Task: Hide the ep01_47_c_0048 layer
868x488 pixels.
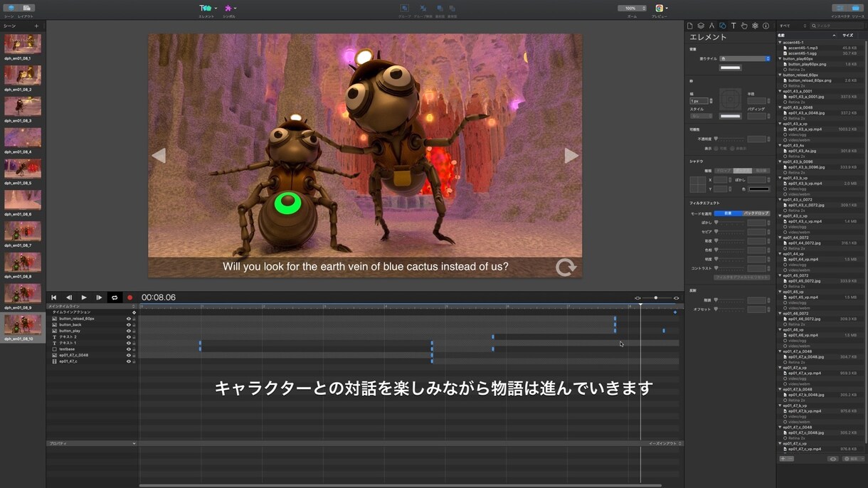Action: (x=129, y=355)
